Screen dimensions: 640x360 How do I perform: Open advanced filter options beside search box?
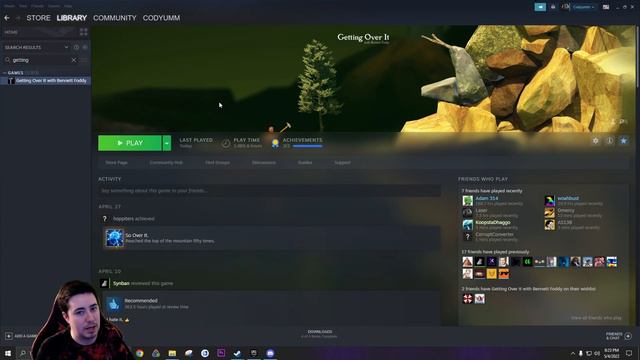[x=84, y=60]
